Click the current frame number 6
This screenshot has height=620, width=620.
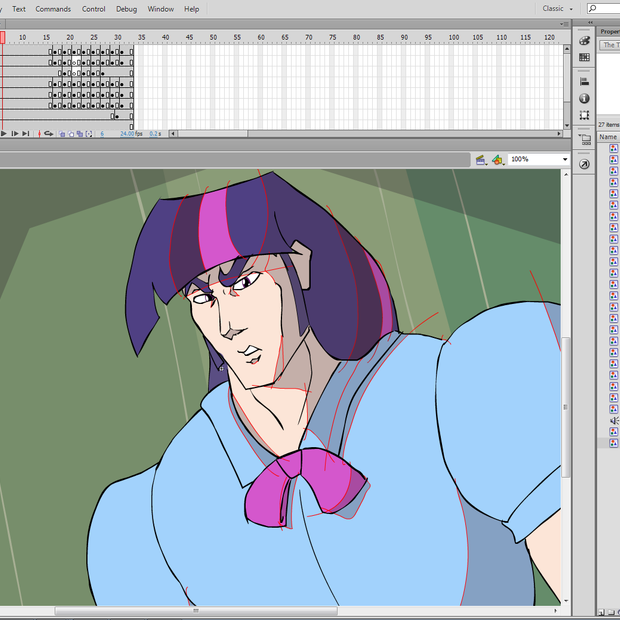click(x=102, y=134)
